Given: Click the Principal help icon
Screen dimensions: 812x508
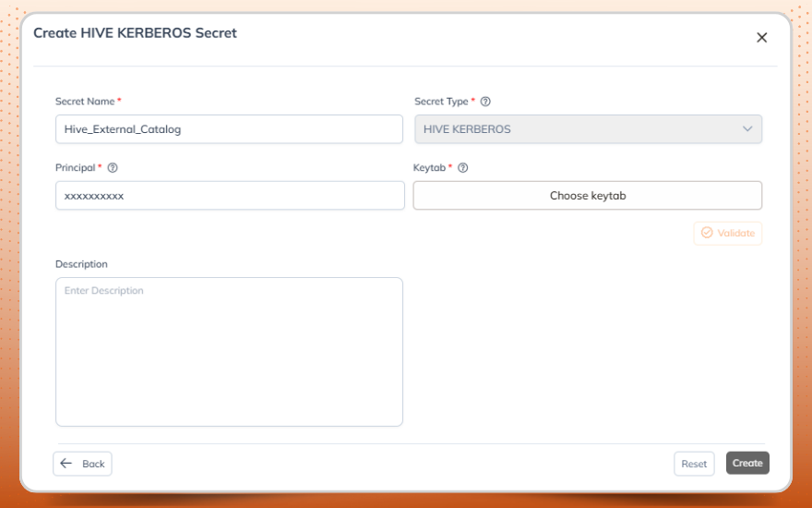Looking at the screenshot, I should [x=113, y=168].
